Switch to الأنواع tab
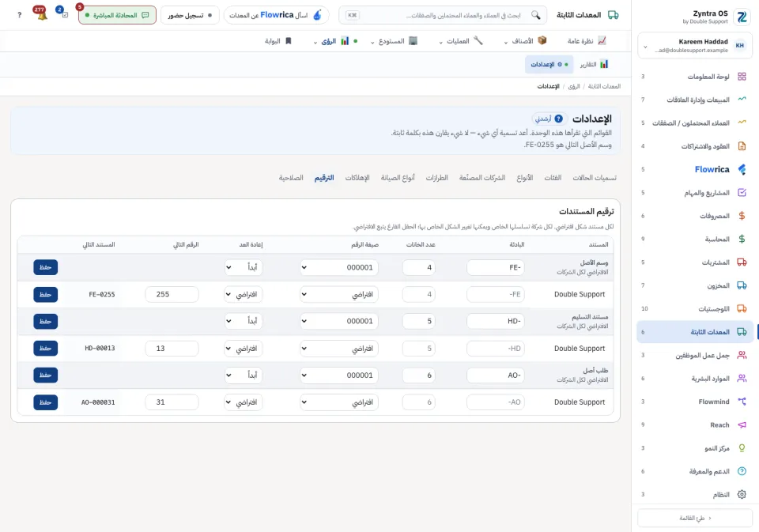Viewport: 759px width, 532px height. 525,178
